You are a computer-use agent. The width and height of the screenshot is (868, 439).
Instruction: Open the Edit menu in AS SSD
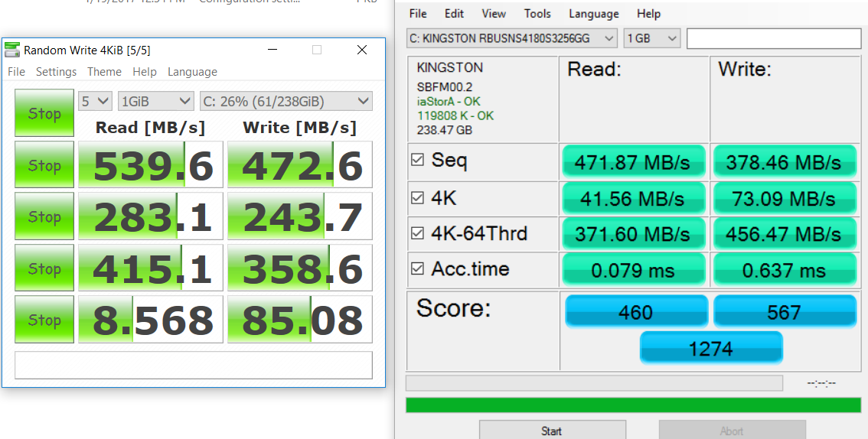pos(454,14)
